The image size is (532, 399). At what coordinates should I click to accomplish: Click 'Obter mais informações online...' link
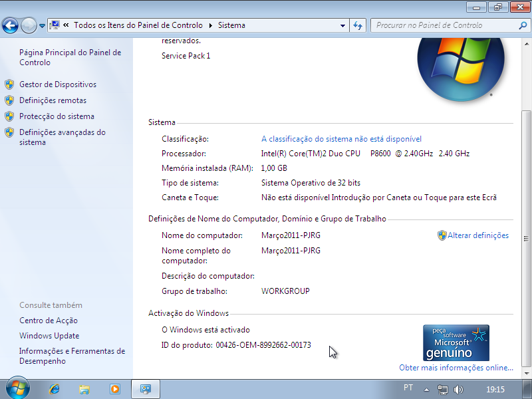coord(456,368)
